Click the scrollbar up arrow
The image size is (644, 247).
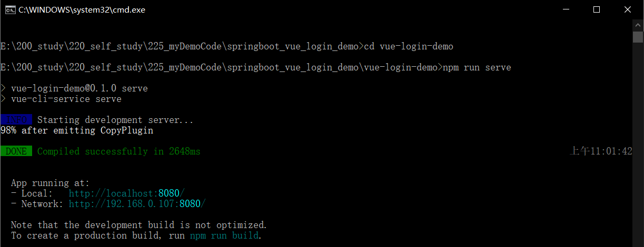(x=638, y=25)
